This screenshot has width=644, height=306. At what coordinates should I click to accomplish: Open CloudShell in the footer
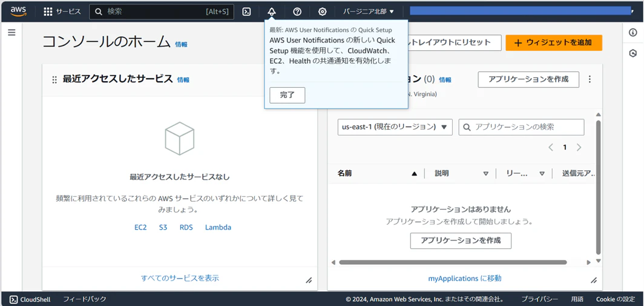pos(30,299)
